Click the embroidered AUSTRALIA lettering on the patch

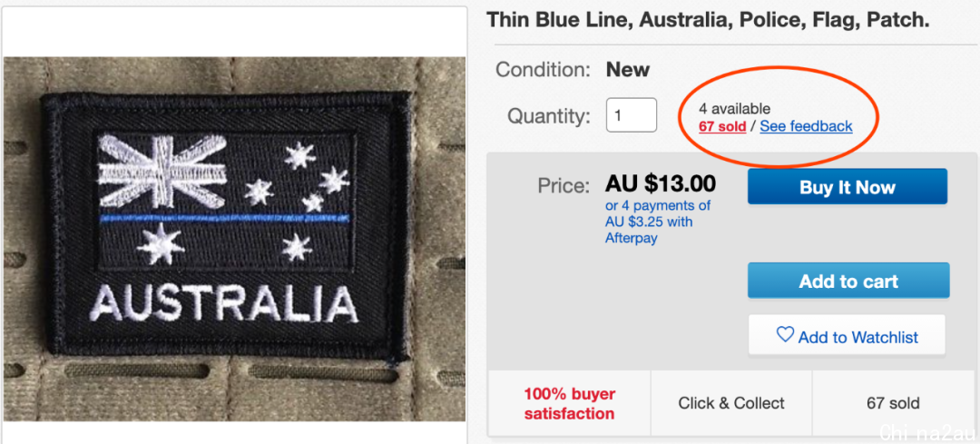(x=223, y=304)
